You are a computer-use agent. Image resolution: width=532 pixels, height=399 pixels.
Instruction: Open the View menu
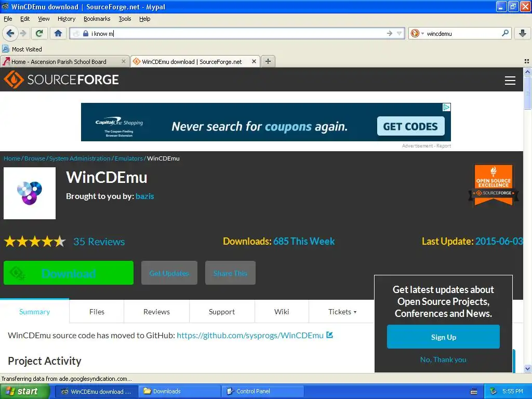coord(44,19)
